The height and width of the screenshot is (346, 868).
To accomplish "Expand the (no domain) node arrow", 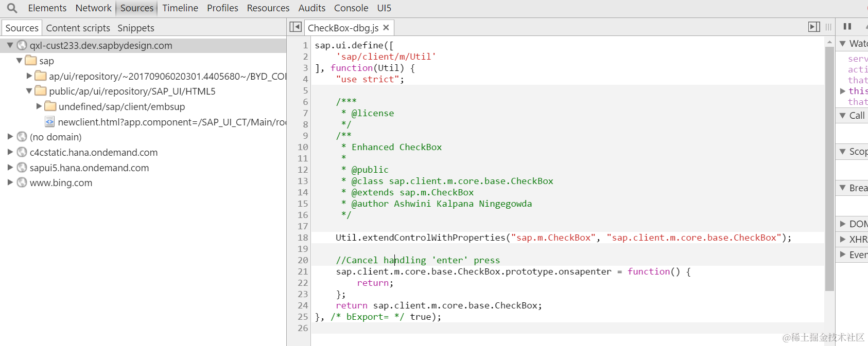I will (10, 137).
